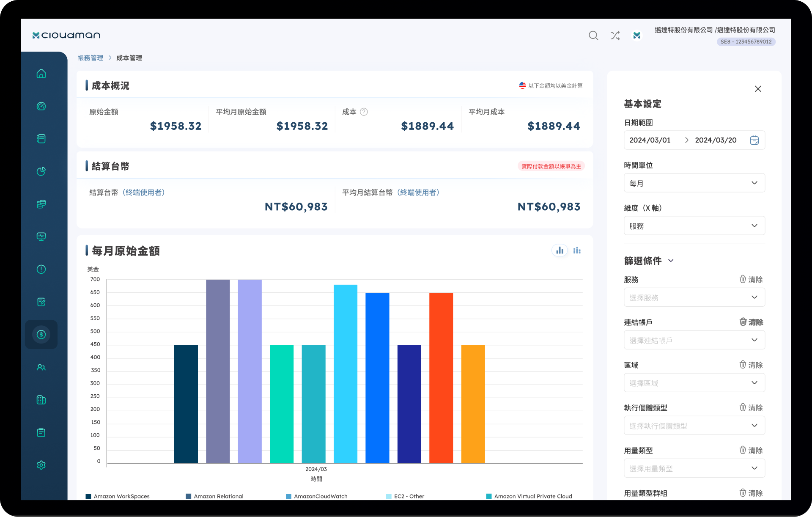Click the 終端使用者 link in 平均月結算台幣
Screen dimensions: 812x517
418,192
